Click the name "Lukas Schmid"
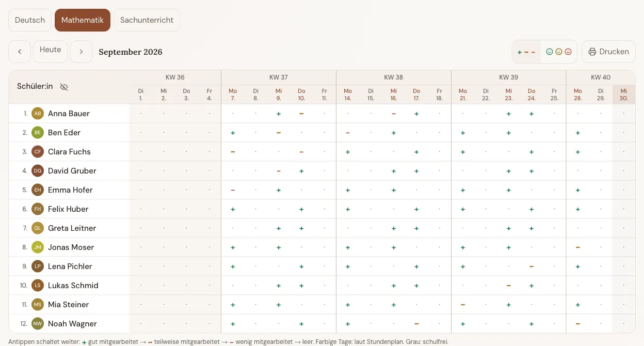 pos(73,286)
